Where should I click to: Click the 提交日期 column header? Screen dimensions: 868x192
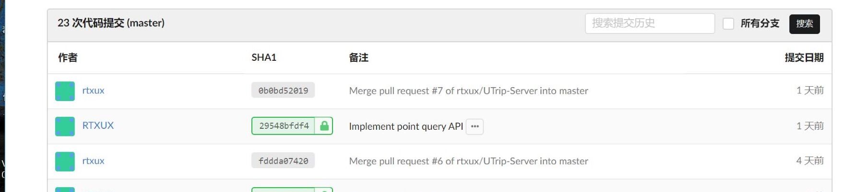point(804,58)
